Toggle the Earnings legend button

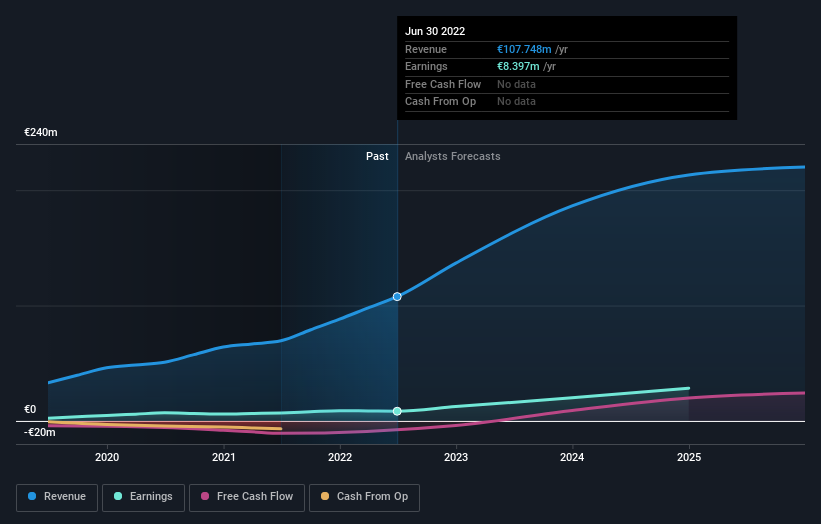point(143,497)
